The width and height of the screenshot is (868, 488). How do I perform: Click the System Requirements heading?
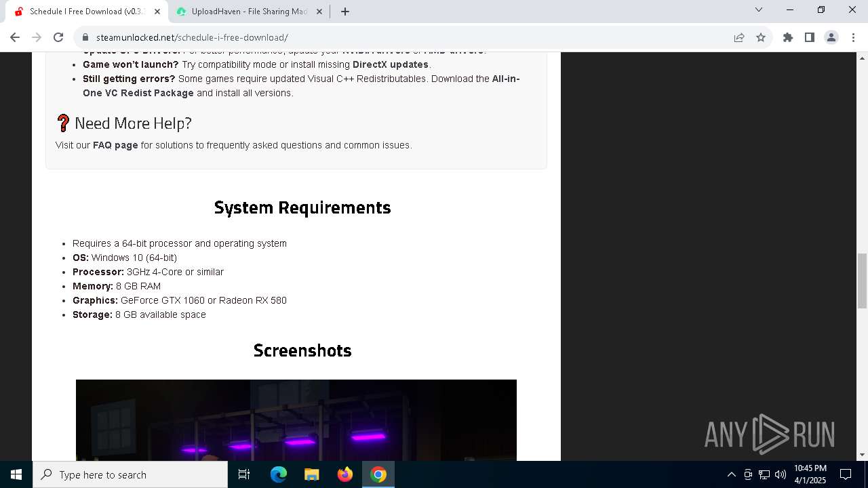click(302, 207)
